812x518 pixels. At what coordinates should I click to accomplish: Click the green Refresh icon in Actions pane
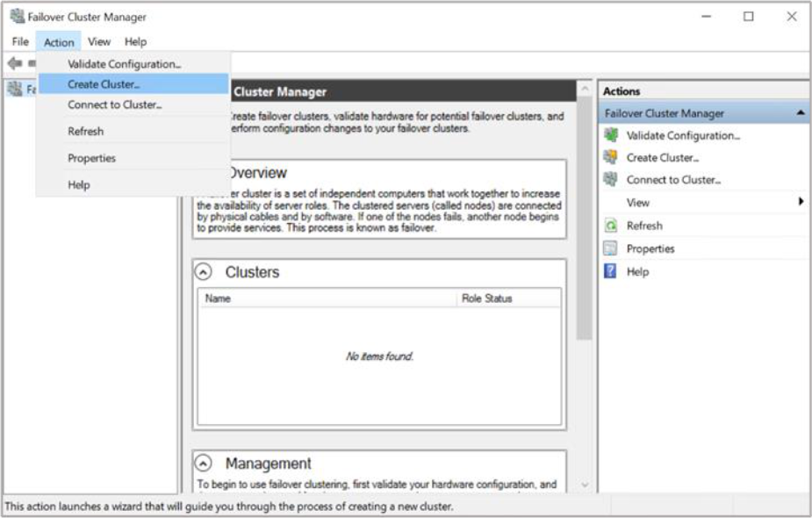[611, 226]
